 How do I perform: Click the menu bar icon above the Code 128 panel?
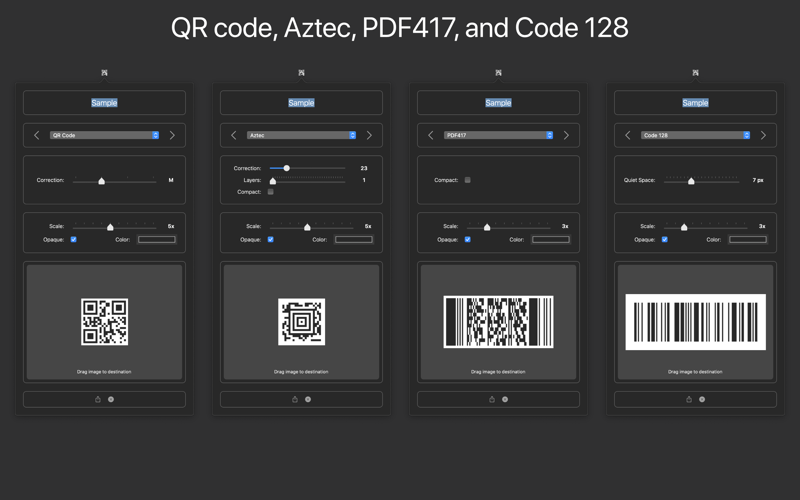[695, 73]
